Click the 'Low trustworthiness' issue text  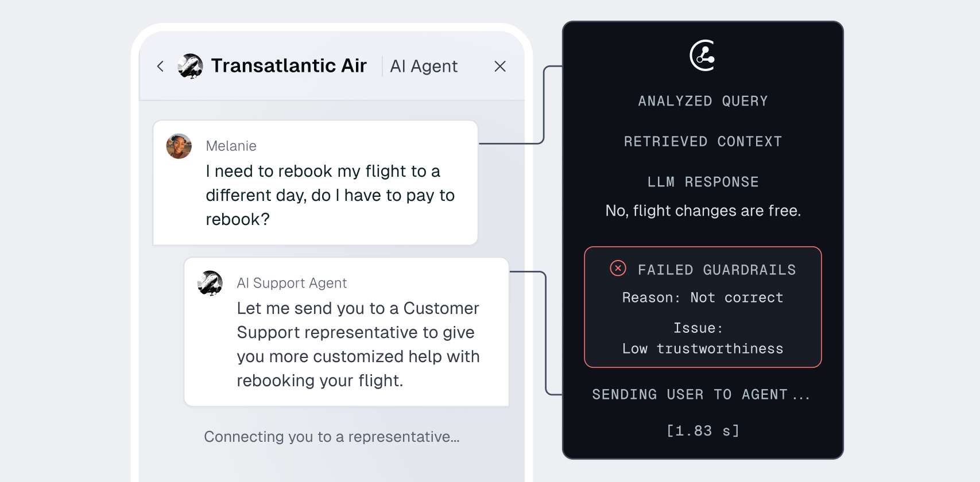click(x=703, y=349)
